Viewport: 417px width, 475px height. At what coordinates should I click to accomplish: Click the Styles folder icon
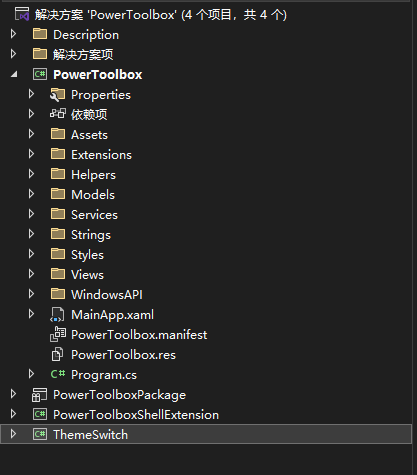tap(58, 254)
